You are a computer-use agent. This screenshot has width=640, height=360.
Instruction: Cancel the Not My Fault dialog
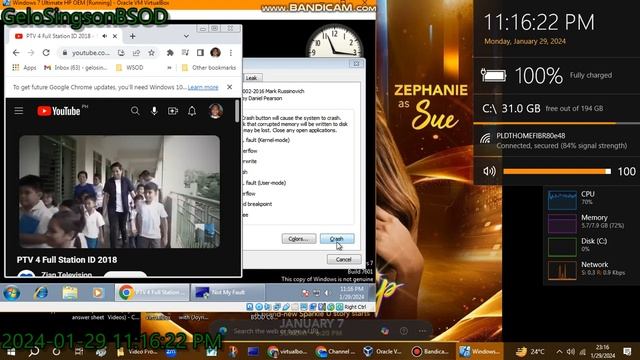coord(343,259)
